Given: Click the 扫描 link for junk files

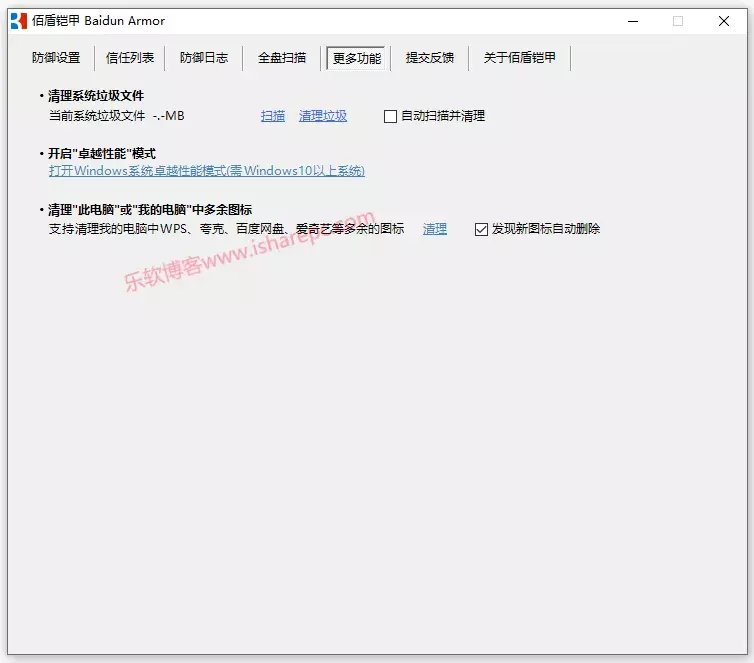Looking at the screenshot, I should click(273, 116).
